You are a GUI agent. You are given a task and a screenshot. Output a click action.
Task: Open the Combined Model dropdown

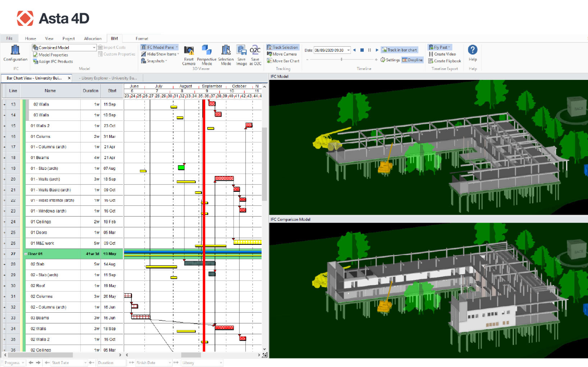(x=94, y=47)
